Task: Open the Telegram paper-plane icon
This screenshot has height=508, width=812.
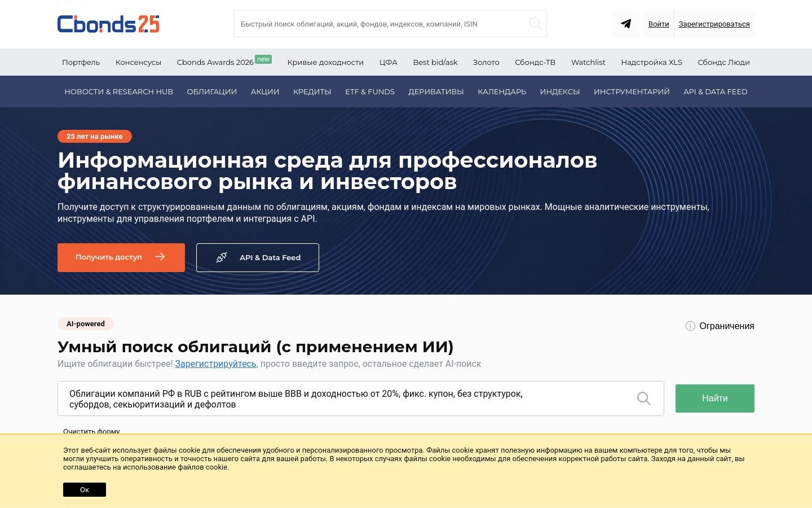Action: 626,24
